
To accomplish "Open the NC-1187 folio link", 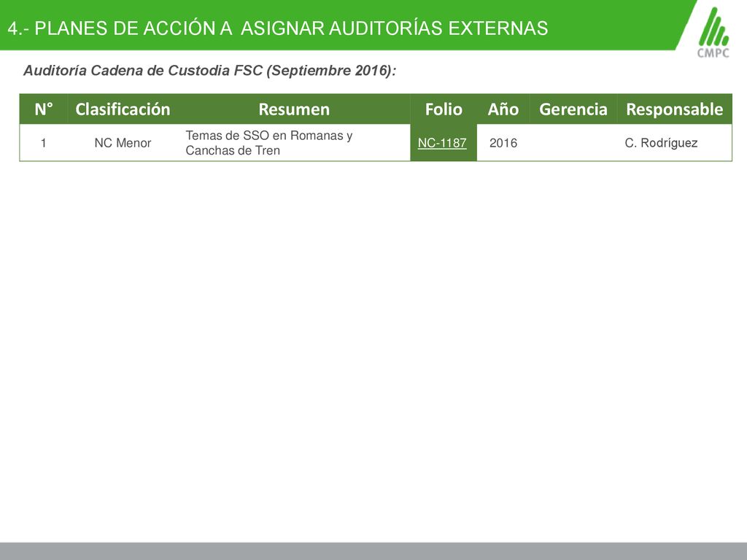I will (441, 143).
